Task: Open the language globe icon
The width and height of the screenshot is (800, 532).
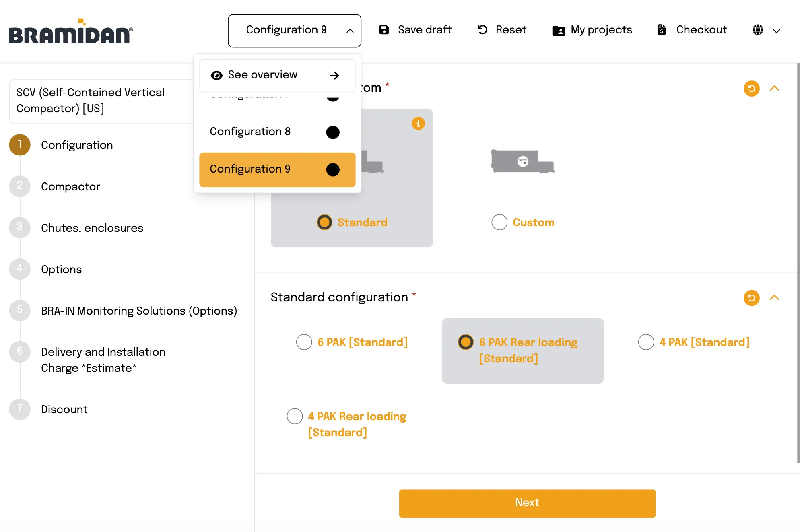Action: 757,30
